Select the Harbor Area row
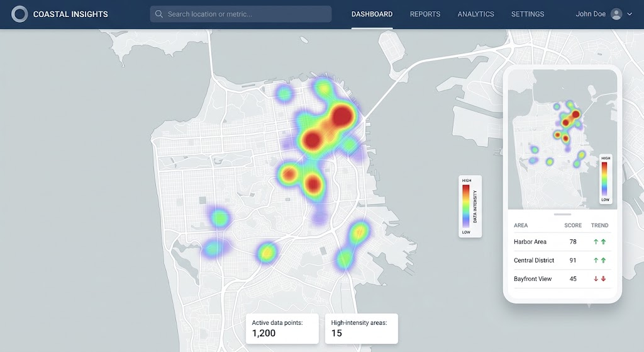The height and width of the screenshot is (352, 644). click(562, 242)
